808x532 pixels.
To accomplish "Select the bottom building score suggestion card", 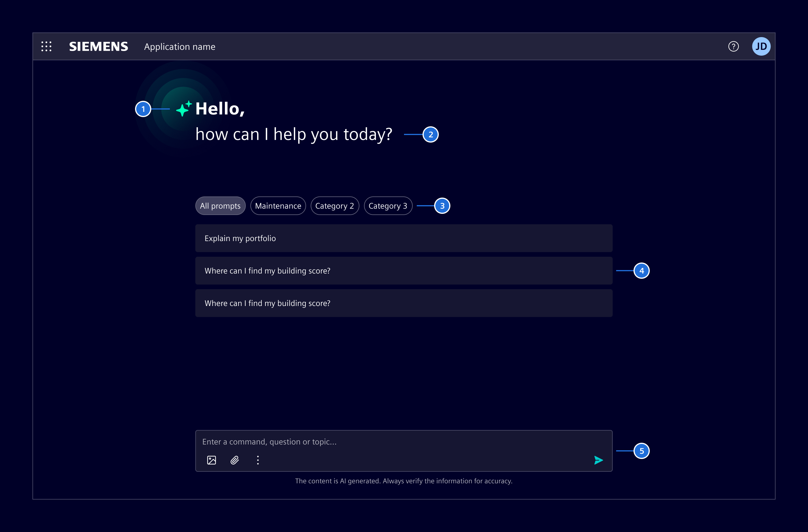I will coord(404,303).
